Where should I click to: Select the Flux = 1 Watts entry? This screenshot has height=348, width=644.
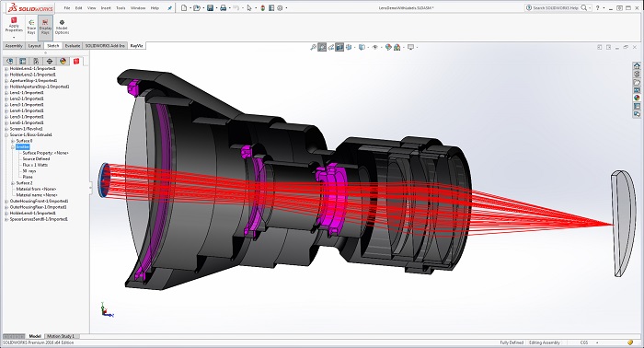point(35,165)
